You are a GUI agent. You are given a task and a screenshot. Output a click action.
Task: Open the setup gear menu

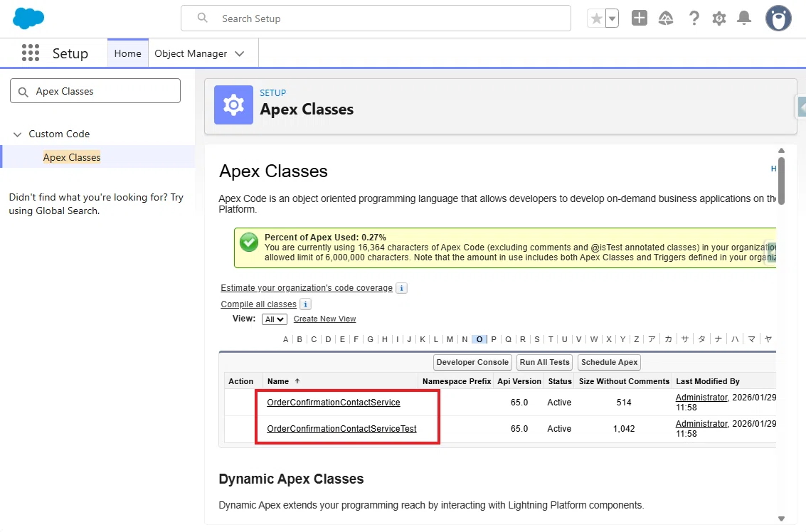718,18
